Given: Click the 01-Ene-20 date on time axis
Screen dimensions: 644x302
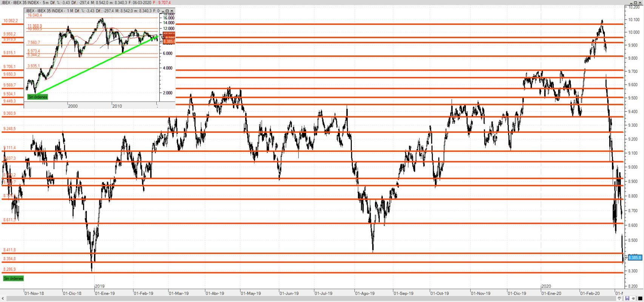Looking at the screenshot, I should click(x=552, y=293).
